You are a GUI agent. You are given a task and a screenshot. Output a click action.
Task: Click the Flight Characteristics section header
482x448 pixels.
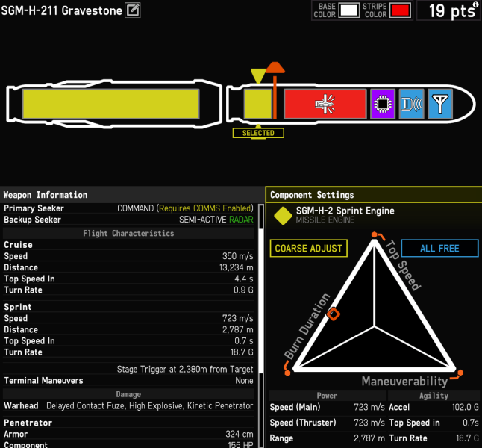point(128,233)
